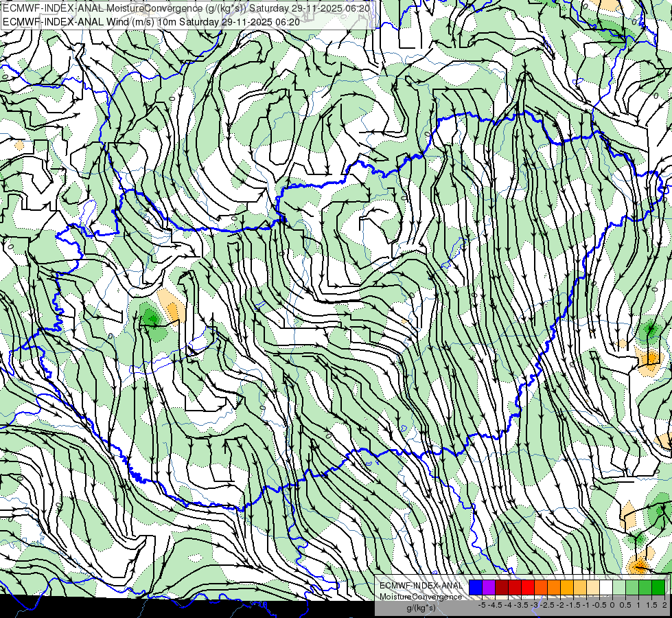This screenshot has height=618, width=672.
Task: Pick the light green swatch (0.5 to 1)
Action: point(633,587)
